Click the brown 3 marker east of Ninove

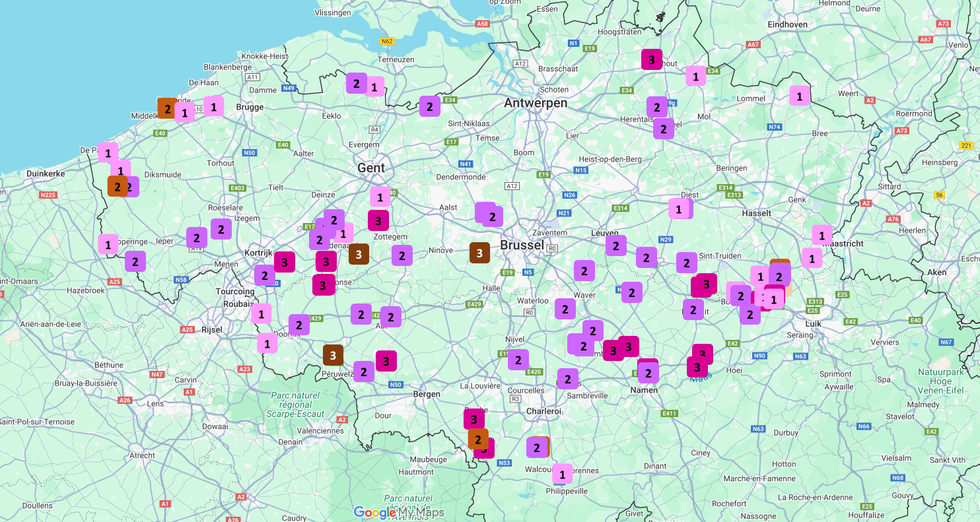point(479,253)
